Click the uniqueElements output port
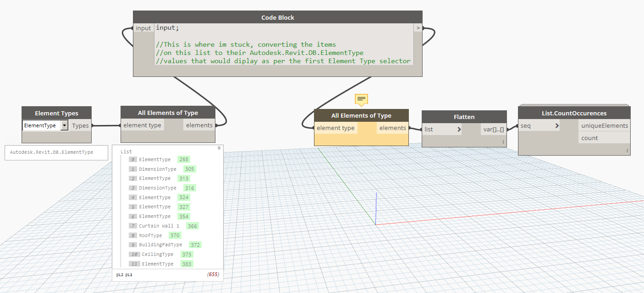 pos(605,125)
